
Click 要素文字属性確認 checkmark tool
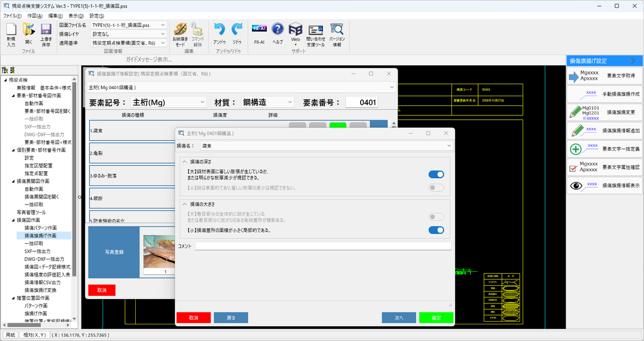coord(604,167)
